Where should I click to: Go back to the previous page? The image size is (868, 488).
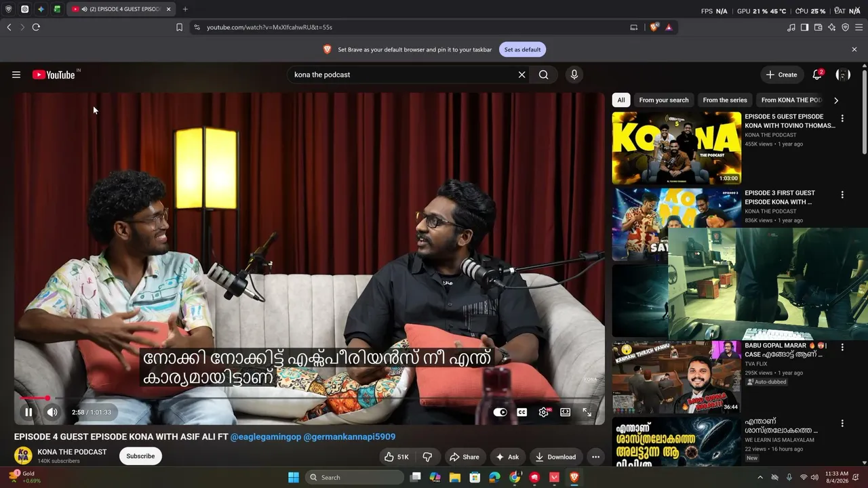(9, 27)
